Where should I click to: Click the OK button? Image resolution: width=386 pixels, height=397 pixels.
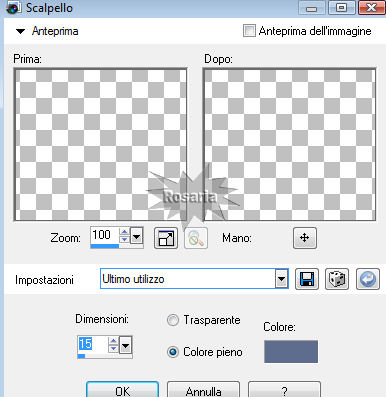[122, 390]
